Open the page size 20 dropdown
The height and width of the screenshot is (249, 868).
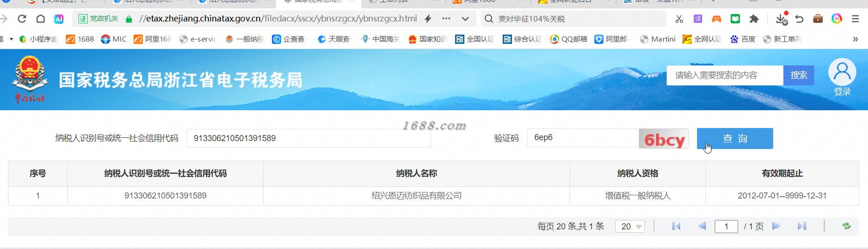point(630,227)
